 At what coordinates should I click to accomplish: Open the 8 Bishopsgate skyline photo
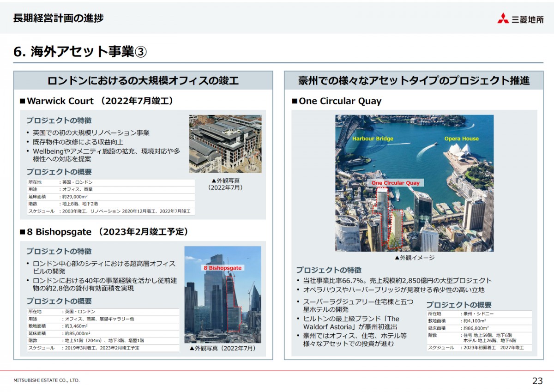pos(223,295)
